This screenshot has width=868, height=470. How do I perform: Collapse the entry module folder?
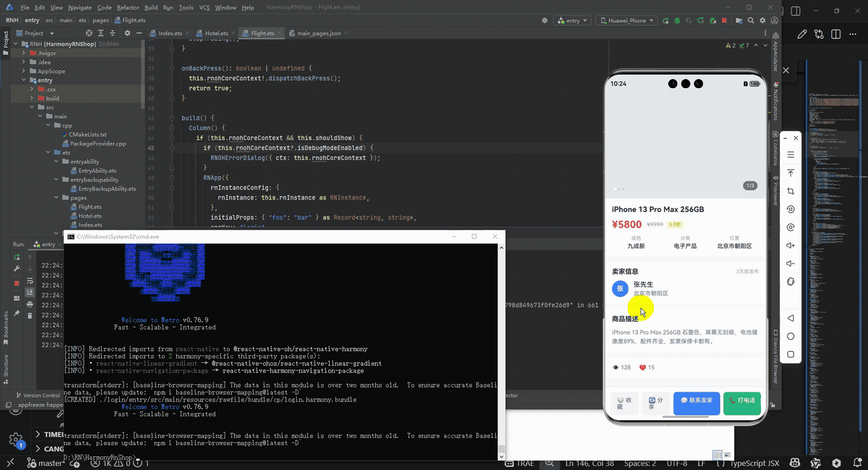[24, 80]
